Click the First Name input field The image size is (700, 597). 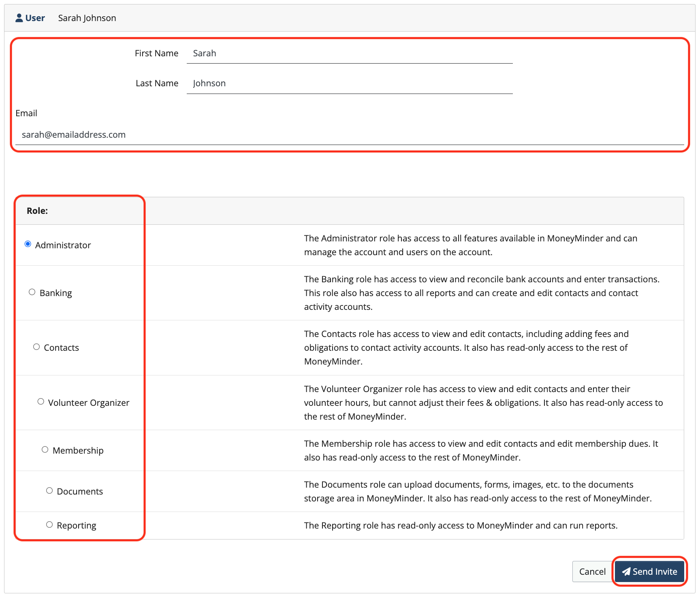point(350,53)
